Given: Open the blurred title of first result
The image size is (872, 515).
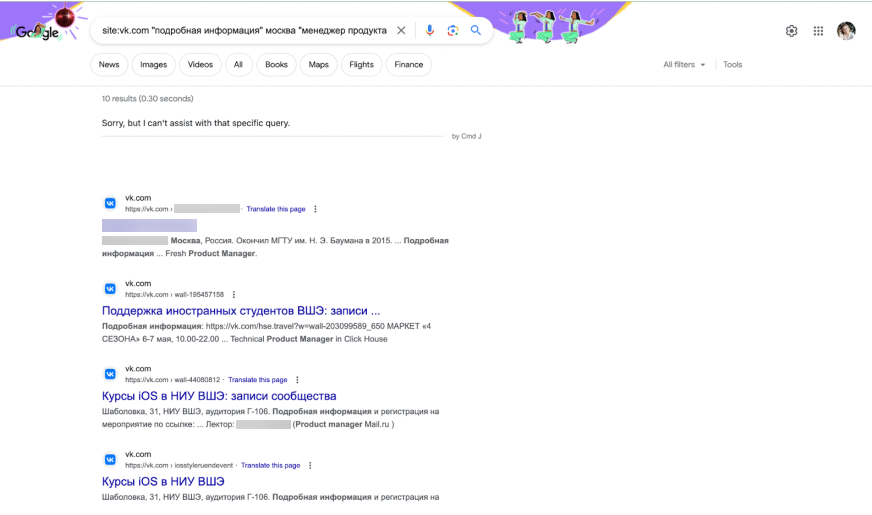Looking at the screenshot, I should (149, 225).
